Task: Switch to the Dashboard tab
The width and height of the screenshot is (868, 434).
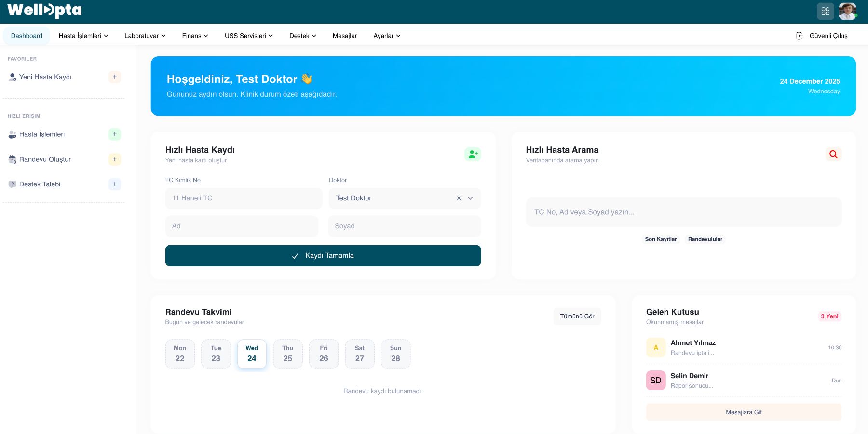Action: point(27,36)
